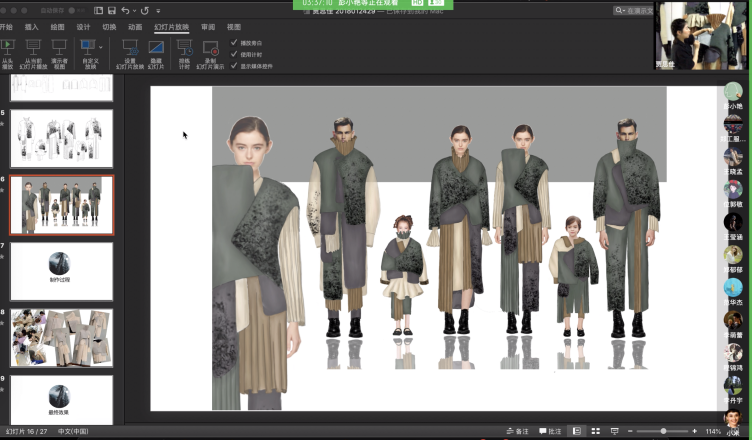752x440 pixels.
Task: Select slide 8 thumbnail with photo collage
Action: click(x=61, y=337)
